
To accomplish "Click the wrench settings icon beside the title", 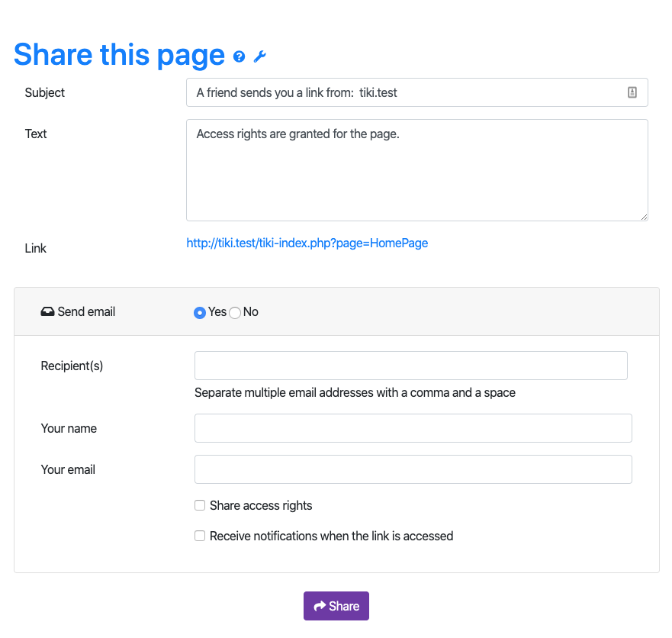I will tap(259, 56).
